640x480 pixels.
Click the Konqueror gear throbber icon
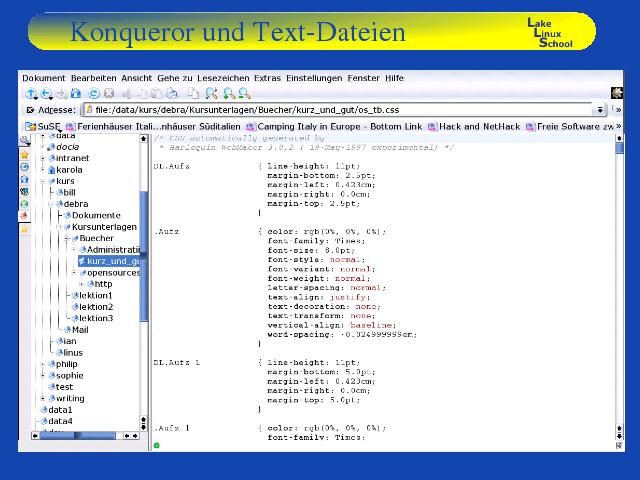click(x=617, y=93)
